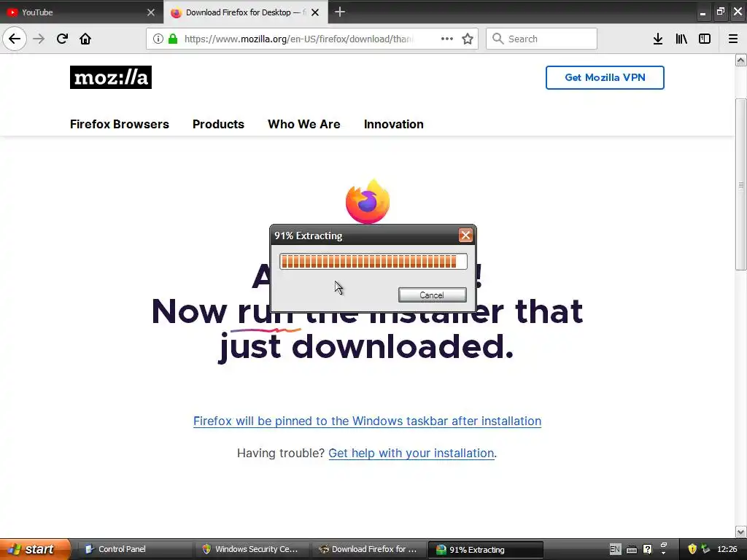
Task: Close the 91% Extracting dialog
Action: pos(465,236)
